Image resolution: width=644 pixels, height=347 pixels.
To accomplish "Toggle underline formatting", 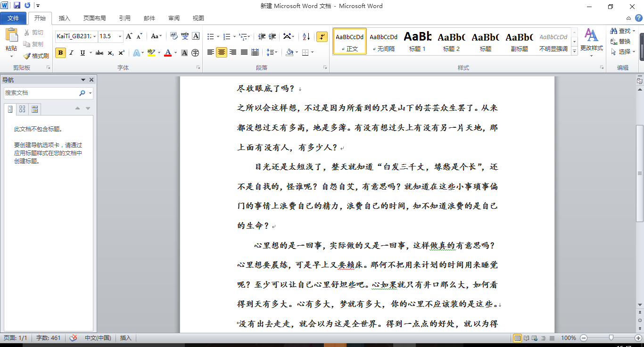I will [x=83, y=53].
